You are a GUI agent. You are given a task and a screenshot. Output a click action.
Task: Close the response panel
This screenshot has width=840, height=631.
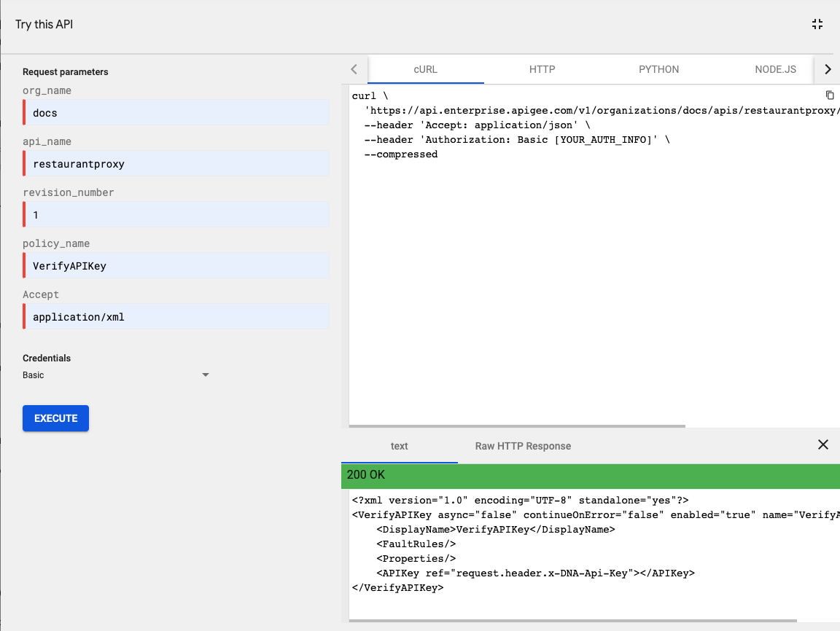tap(822, 444)
